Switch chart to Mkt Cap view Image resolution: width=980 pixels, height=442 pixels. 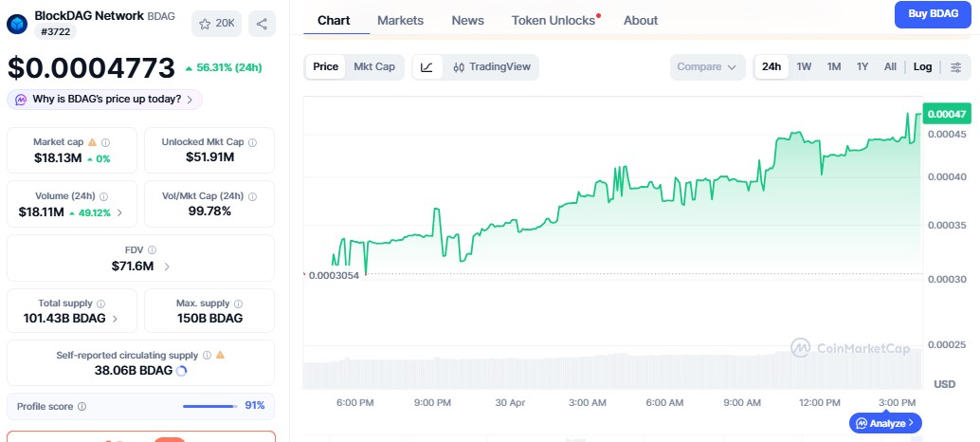point(374,67)
